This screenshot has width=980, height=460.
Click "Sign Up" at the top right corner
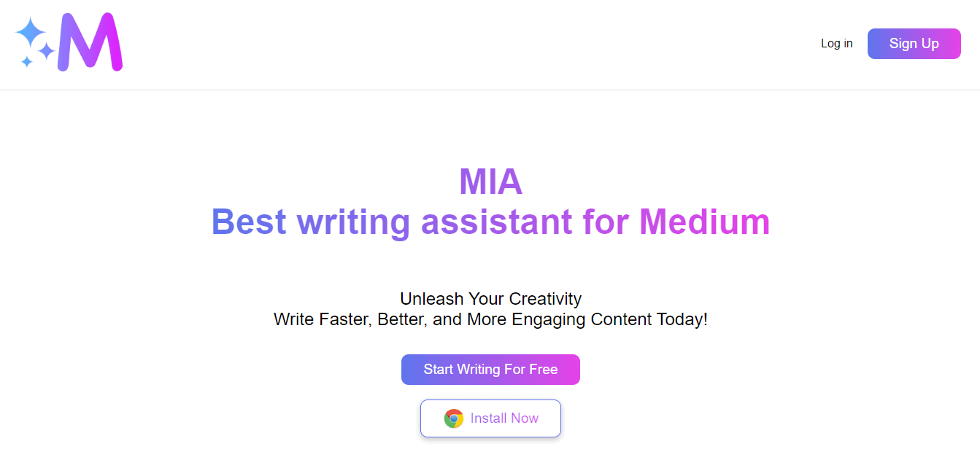coord(914,43)
